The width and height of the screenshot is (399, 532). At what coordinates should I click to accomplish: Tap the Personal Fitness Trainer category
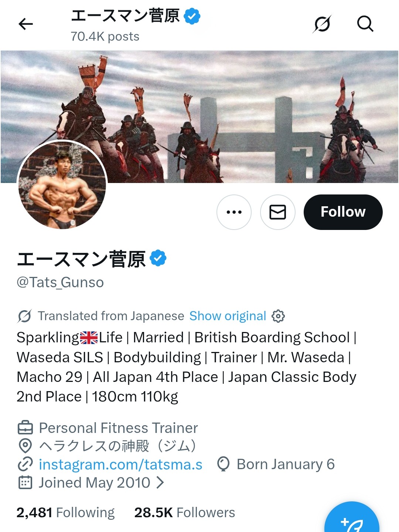click(118, 428)
